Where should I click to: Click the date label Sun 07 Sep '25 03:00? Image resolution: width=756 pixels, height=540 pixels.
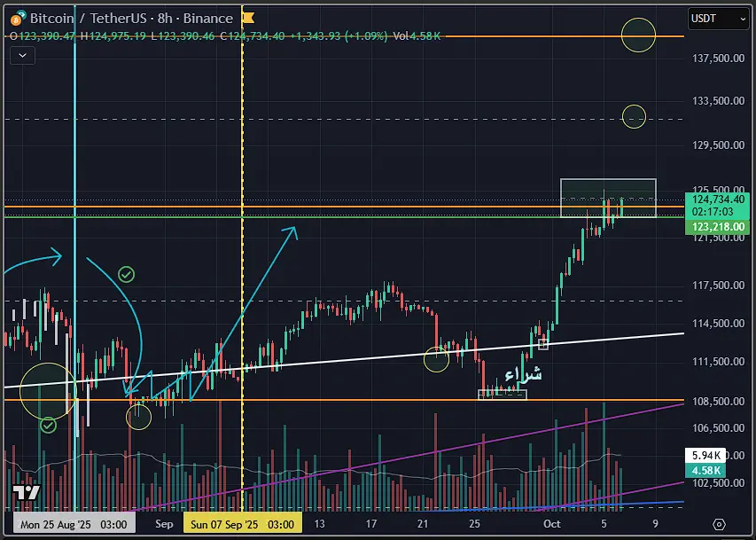(243, 525)
